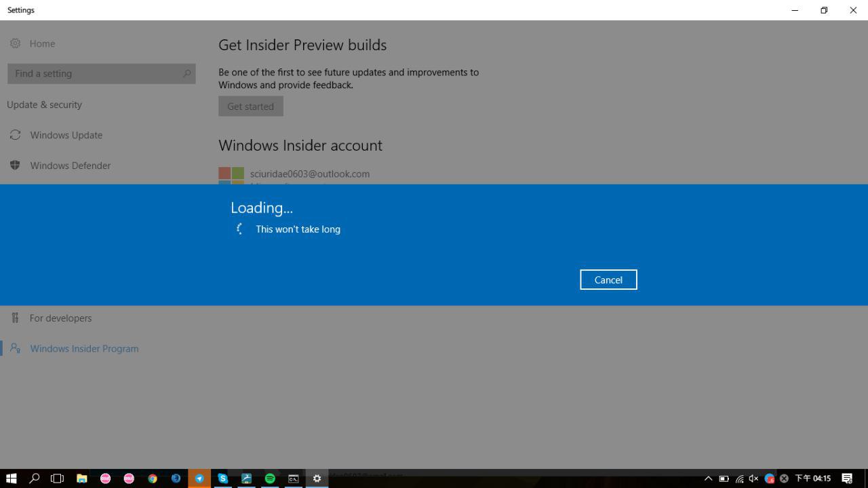Click the Windows Defender shield icon
This screenshot has width=868, height=488.
pyautogui.click(x=15, y=165)
